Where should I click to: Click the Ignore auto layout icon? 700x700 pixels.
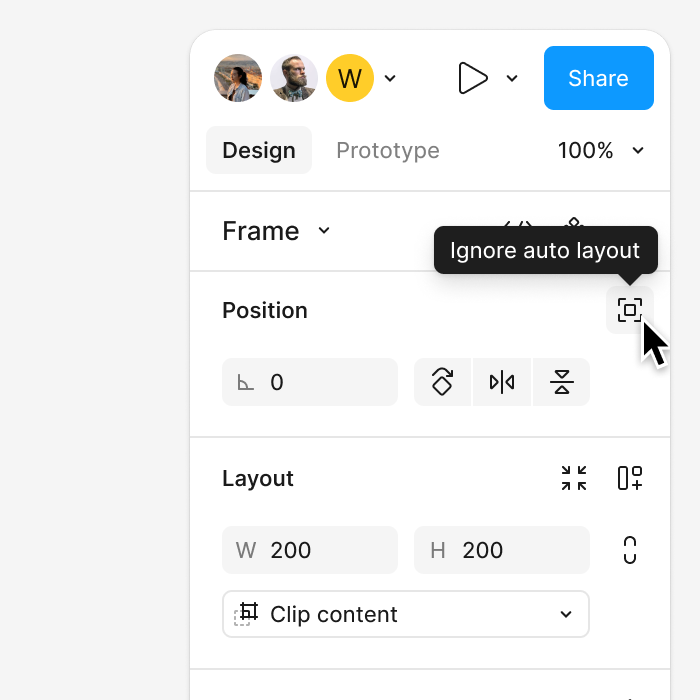tap(629, 310)
